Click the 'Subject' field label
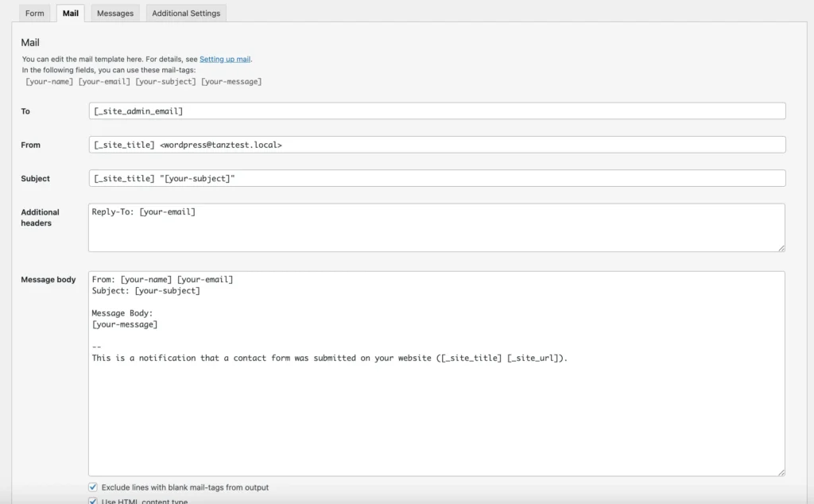This screenshot has width=814, height=504. [x=35, y=179]
